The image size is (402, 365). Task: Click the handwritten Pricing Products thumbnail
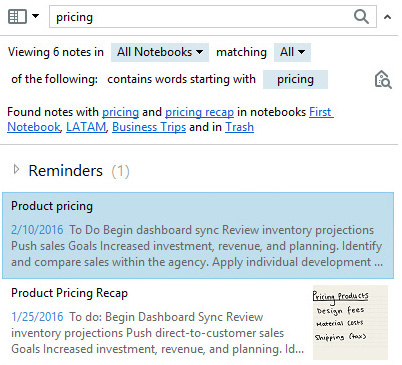click(350, 322)
